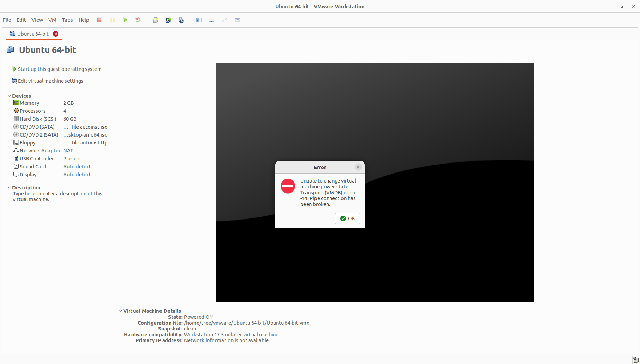Screen dimensions: 640x364
Task: Click the ...sktop-amd64.iso value
Action: pyautogui.click(x=85, y=135)
